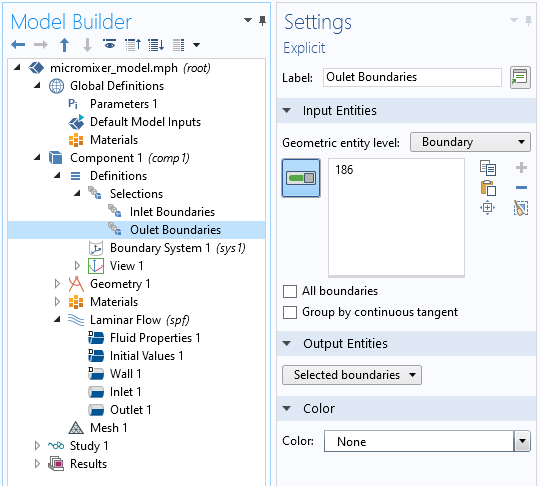The width and height of the screenshot is (540, 486).
Task: Open the Geometric entity level dropdown
Action: click(470, 142)
